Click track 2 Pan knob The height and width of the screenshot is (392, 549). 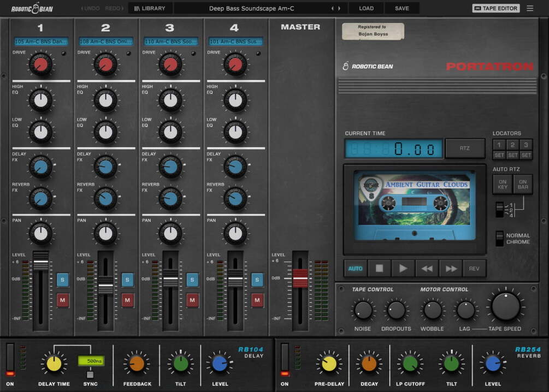pos(106,234)
